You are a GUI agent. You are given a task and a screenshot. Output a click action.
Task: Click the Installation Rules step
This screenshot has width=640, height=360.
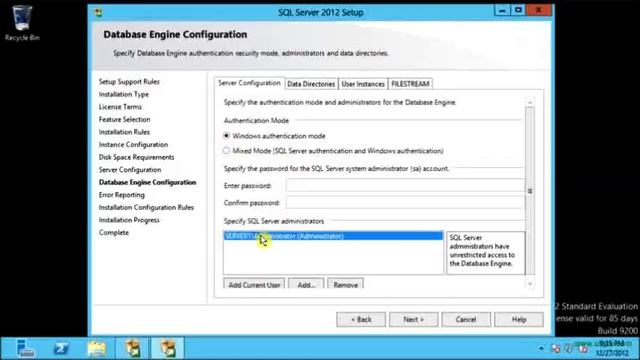tap(124, 132)
